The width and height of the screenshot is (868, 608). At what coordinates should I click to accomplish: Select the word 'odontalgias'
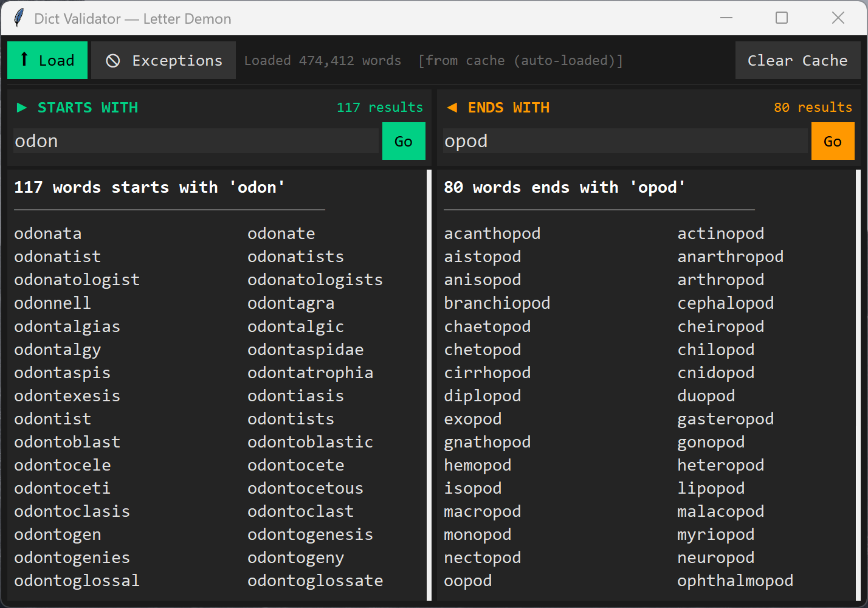tap(67, 326)
